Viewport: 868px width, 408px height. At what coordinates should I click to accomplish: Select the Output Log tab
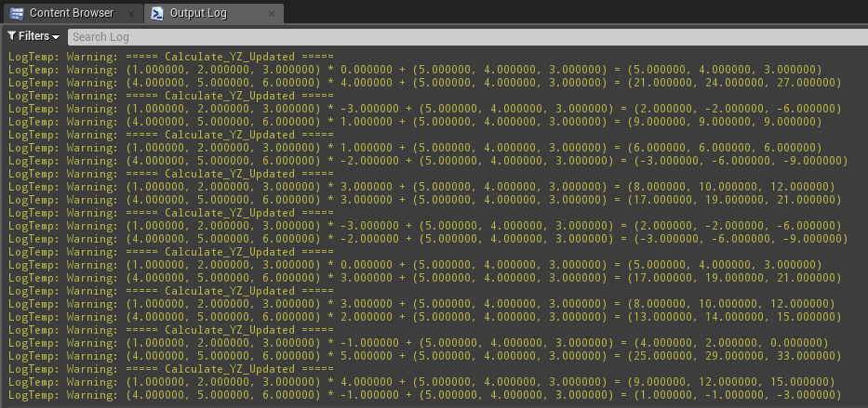(x=214, y=13)
